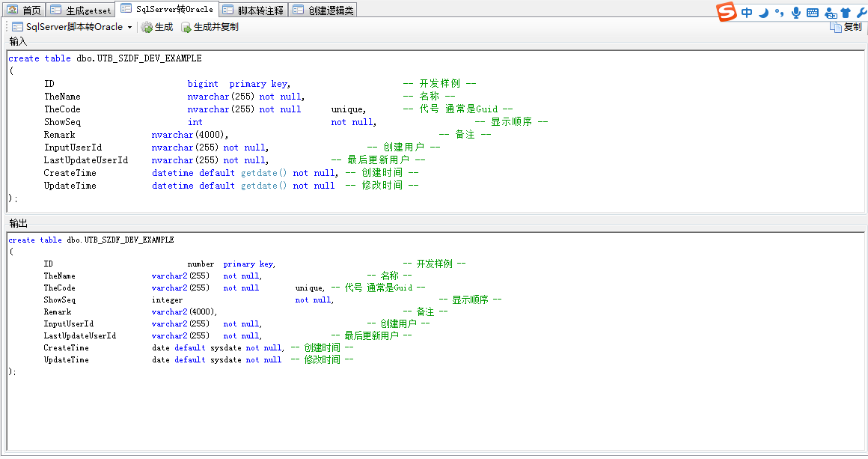The image size is (868, 459).
Task: Click 'UTB_SZDF_DEV_EXAMPLE' in the input script
Action: [x=150, y=58]
